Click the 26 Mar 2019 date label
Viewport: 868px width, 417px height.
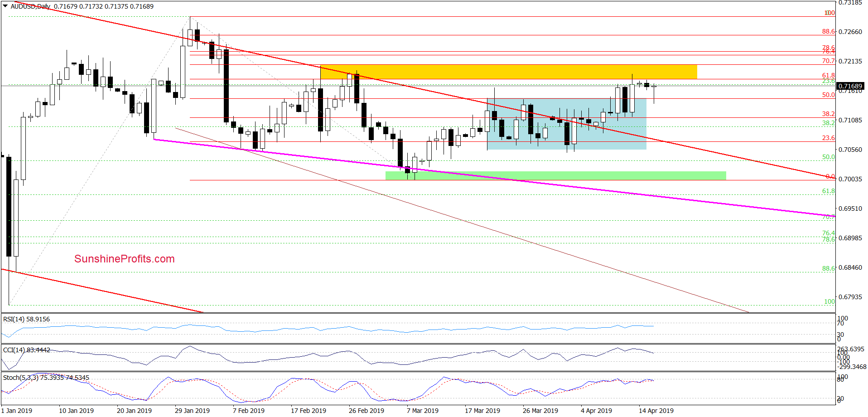pyautogui.click(x=540, y=411)
